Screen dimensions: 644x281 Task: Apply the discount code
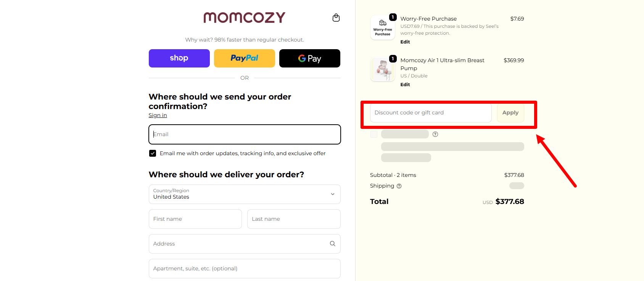pos(510,112)
